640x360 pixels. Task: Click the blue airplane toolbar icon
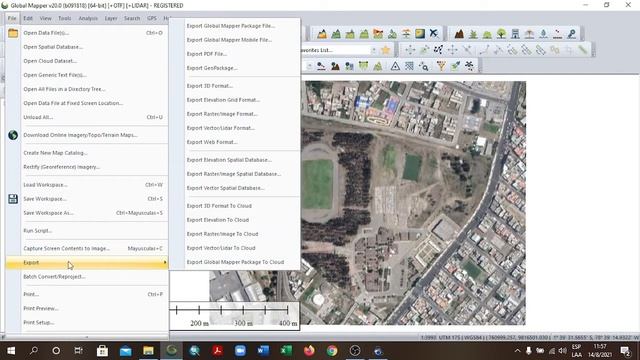pyautogui.click(x=434, y=34)
